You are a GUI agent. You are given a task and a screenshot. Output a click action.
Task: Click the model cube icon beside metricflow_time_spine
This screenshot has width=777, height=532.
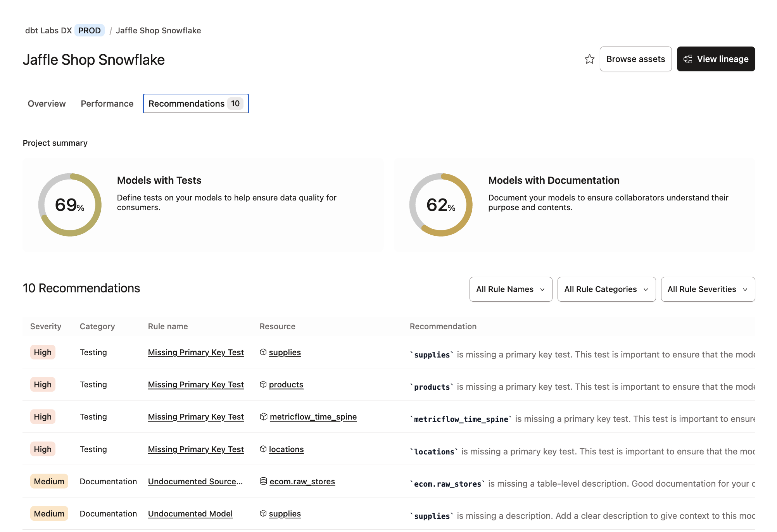[x=264, y=416]
